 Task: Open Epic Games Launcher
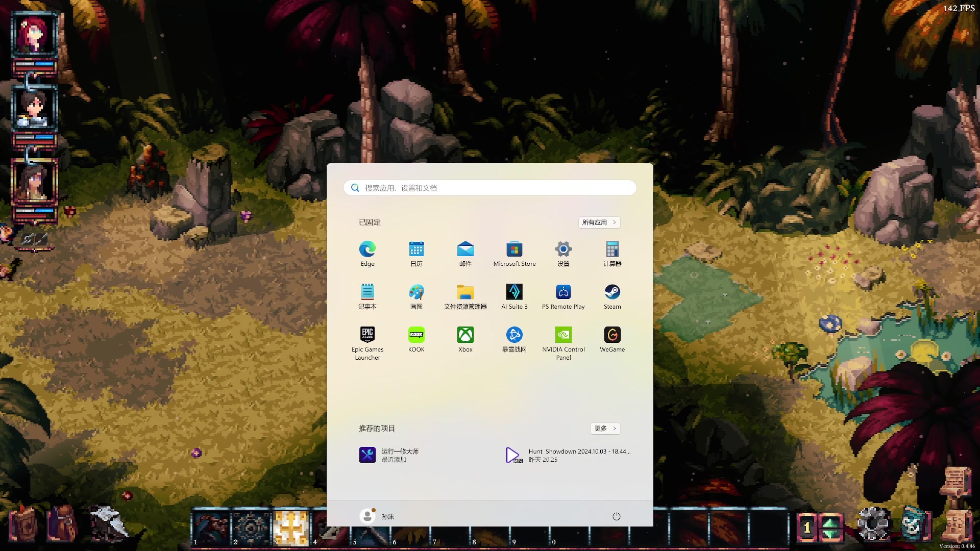click(367, 343)
